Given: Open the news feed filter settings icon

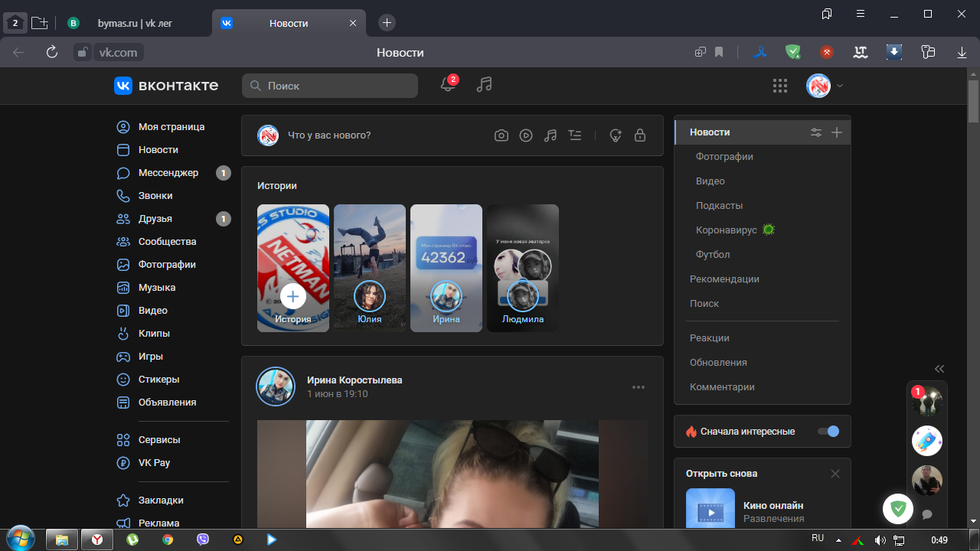Looking at the screenshot, I should pyautogui.click(x=816, y=132).
